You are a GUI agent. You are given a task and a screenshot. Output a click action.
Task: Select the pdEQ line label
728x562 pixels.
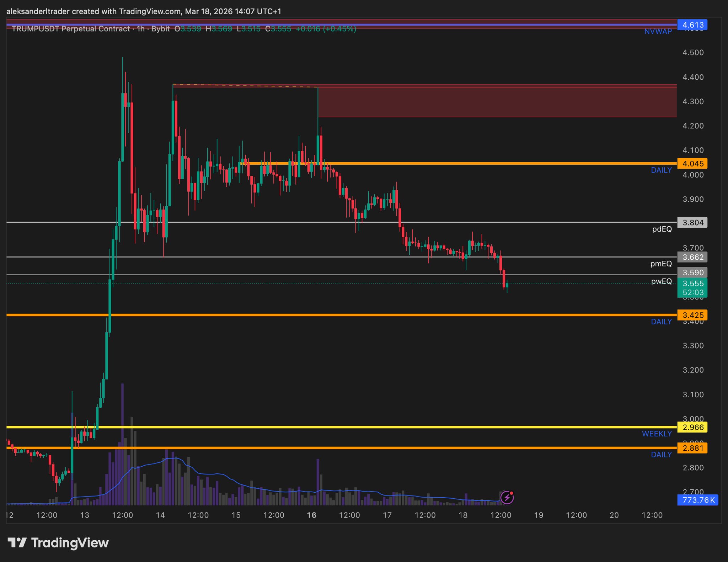pos(662,229)
